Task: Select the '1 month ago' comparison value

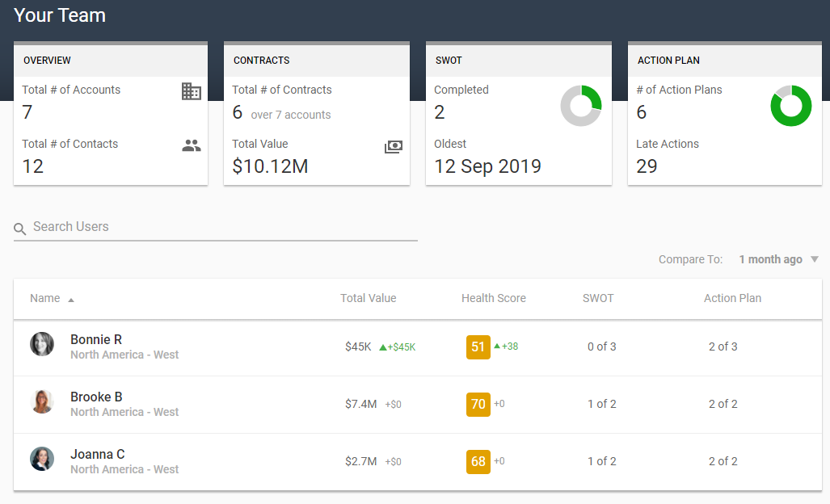Action: 770,259
